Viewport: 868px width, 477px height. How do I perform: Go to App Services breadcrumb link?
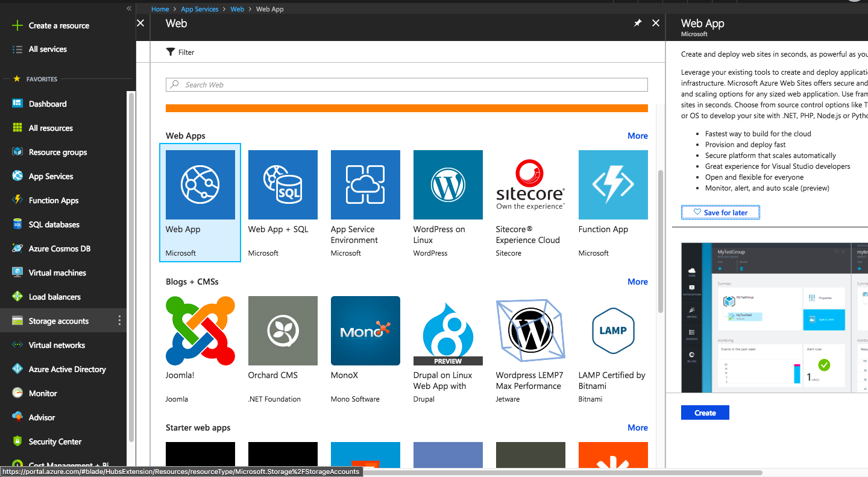pos(200,9)
